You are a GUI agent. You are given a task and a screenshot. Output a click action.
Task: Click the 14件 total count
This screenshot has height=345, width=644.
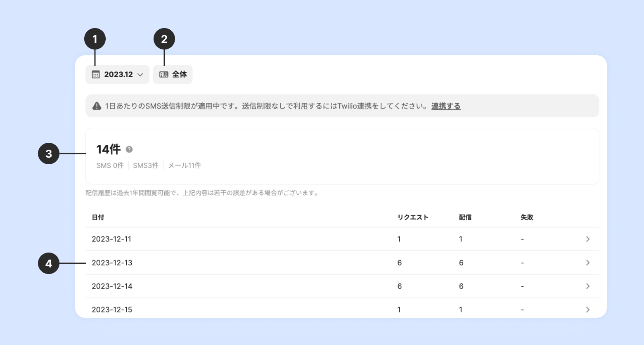pos(109,149)
